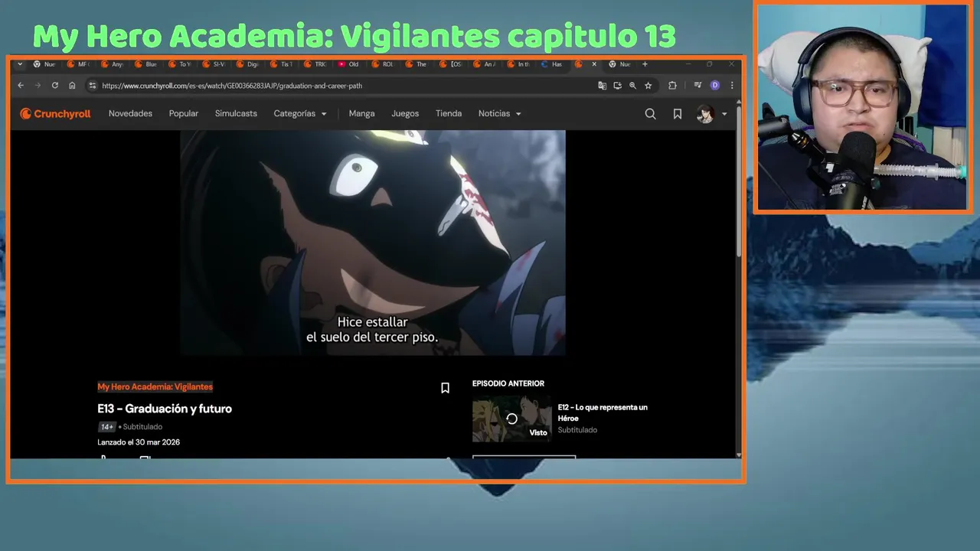The height and width of the screenshot is (551, 980).
Task: Click the Lanzado el 30 mar 2026 text
Action: (x=139, y=442)
